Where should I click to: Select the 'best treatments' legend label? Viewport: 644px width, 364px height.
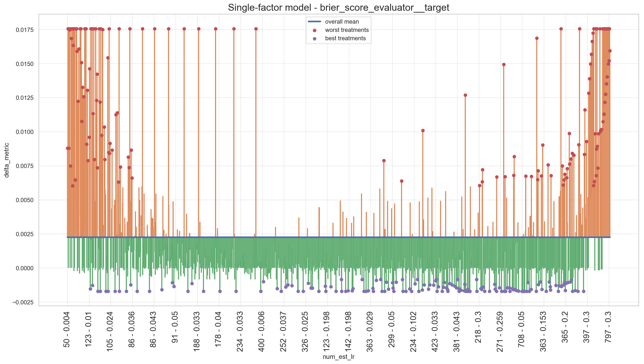(345, 38)
